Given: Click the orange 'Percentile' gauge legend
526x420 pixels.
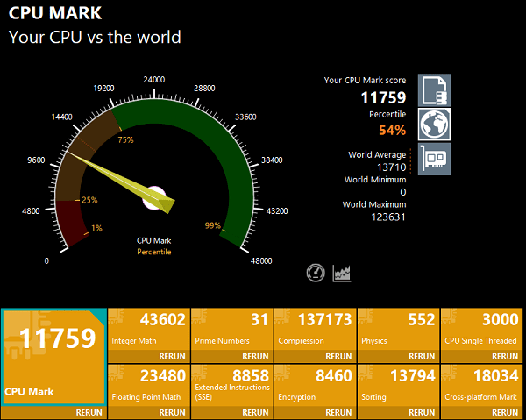Looking at the screenshot, I should tap(154, 252).
